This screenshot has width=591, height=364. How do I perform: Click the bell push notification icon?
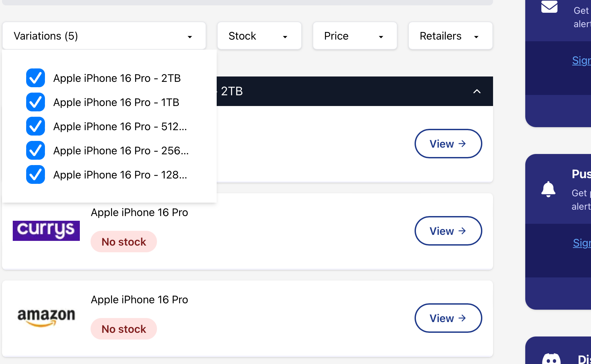click(548, 189)
